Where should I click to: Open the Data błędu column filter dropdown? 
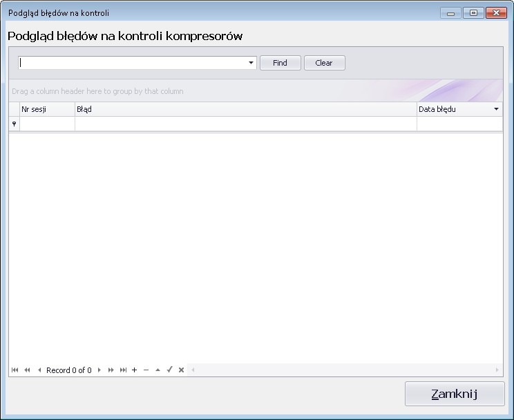[x=496, y=109]
